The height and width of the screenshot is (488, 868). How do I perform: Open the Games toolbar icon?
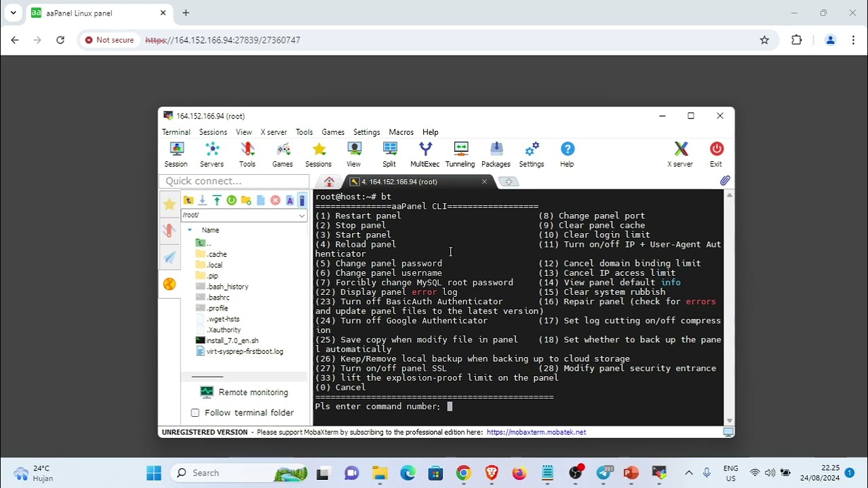283,155
